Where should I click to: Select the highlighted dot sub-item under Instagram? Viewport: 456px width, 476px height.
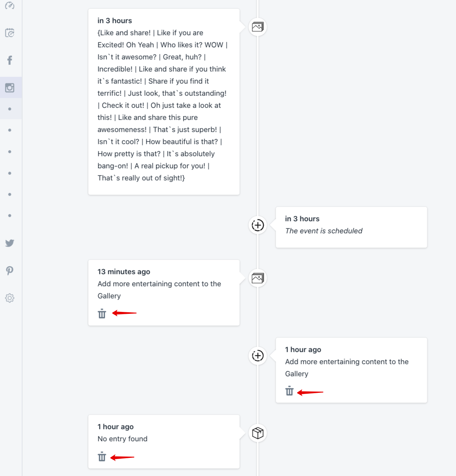10,109
